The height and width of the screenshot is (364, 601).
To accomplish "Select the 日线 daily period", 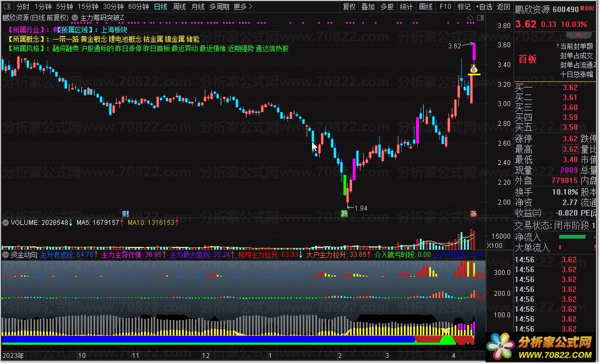I will (x=161, y=7).
